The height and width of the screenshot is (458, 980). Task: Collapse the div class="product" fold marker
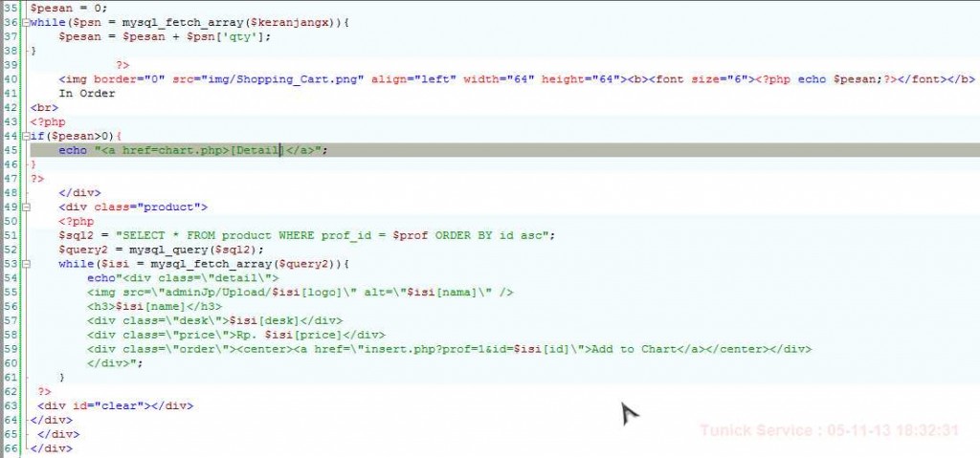pos(26,207)
